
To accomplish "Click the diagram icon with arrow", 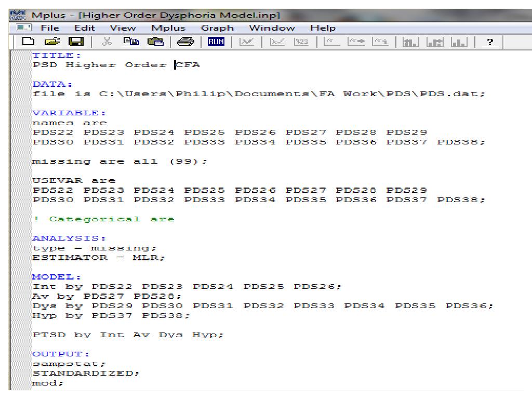I will [356, 42].
